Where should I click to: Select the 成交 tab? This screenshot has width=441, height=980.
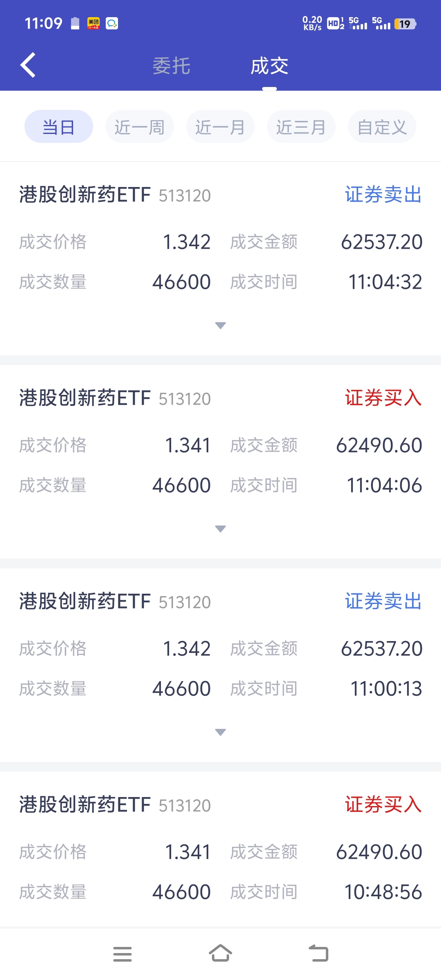tap(269, 66)
